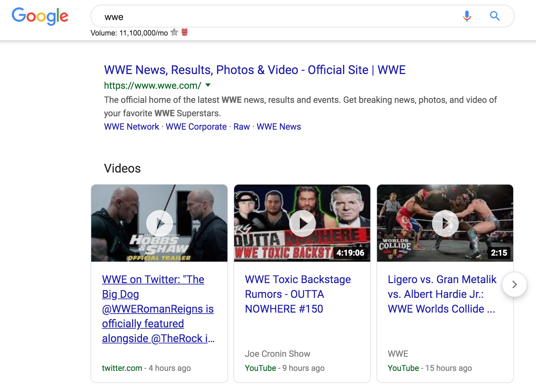
Task: Show next videos with carousel arrow
Action: 514,284
